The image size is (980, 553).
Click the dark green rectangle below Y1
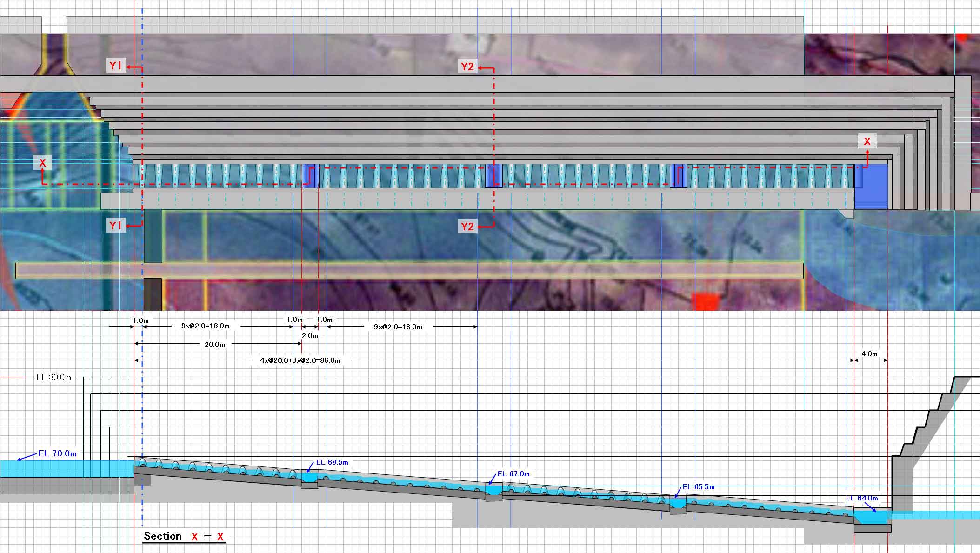point(153,236)
